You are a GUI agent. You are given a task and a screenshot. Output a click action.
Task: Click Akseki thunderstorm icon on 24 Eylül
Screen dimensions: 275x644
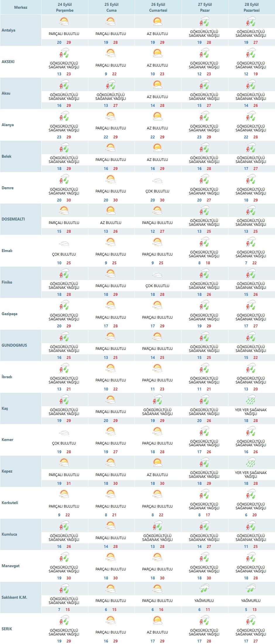pos(64,53)
